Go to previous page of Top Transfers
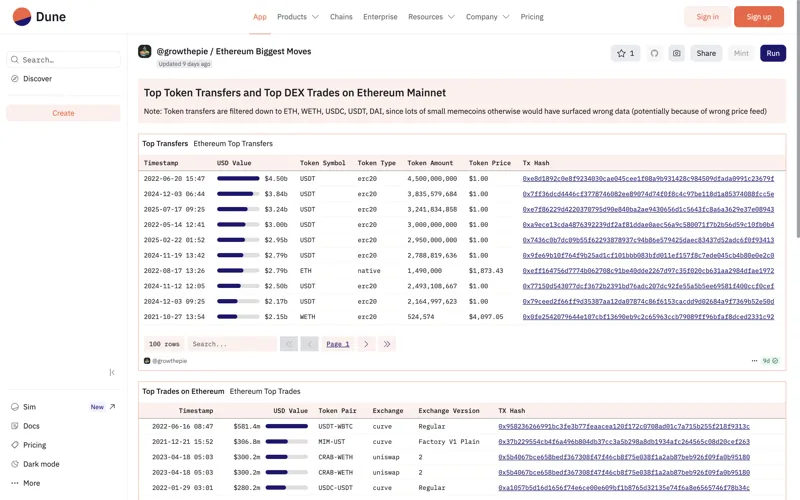 tap(309, 344)
